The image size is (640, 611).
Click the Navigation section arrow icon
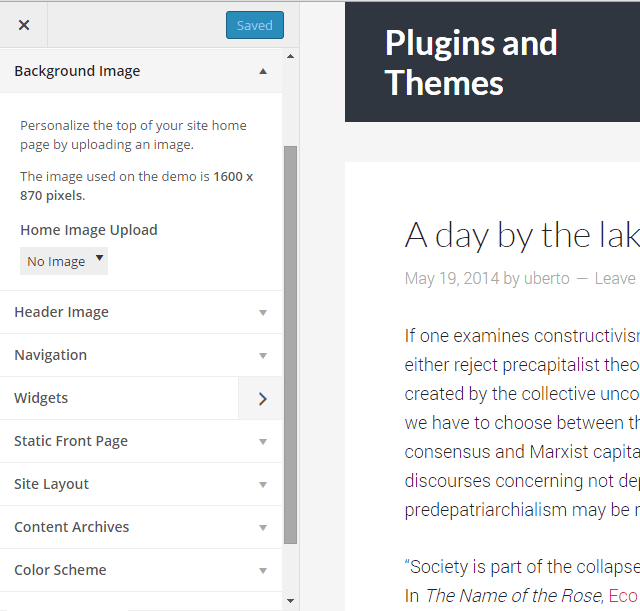pos(263,355)
